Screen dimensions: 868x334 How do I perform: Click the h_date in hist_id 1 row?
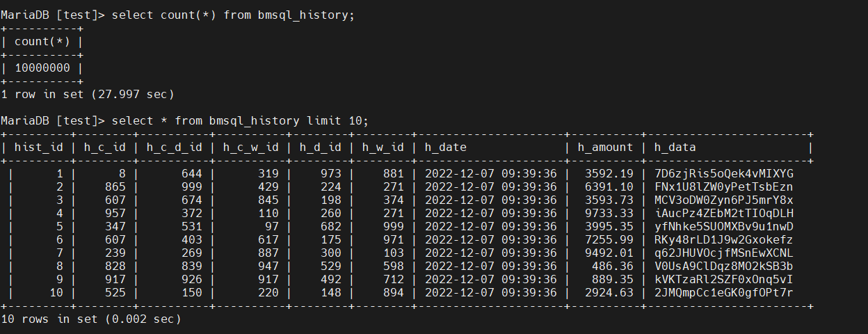point(491,174)
